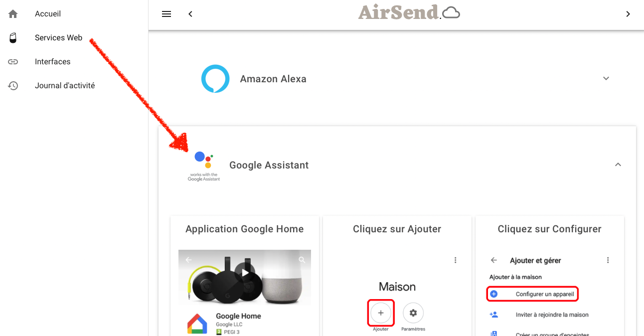Open the hamburger menu in the top bar
The width and height of the screenshot is (644, 336).
tap(166, 13)
